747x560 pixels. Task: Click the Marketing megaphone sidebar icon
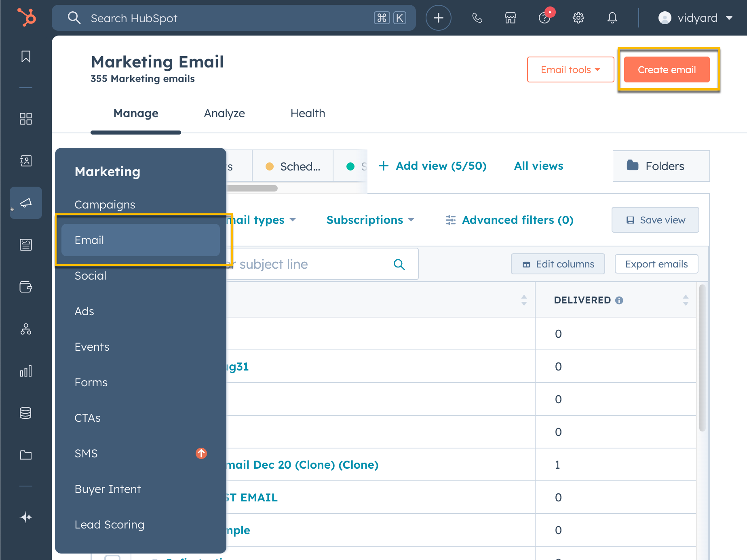(26, 203)
